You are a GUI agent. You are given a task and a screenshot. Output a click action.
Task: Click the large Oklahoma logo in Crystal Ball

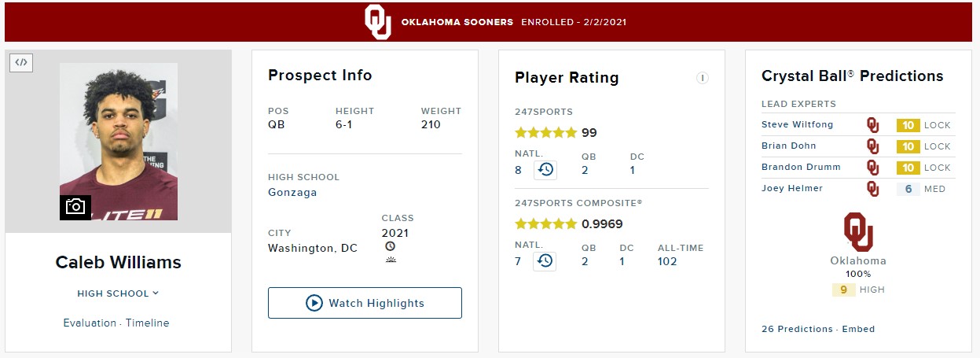coord(858,232)
